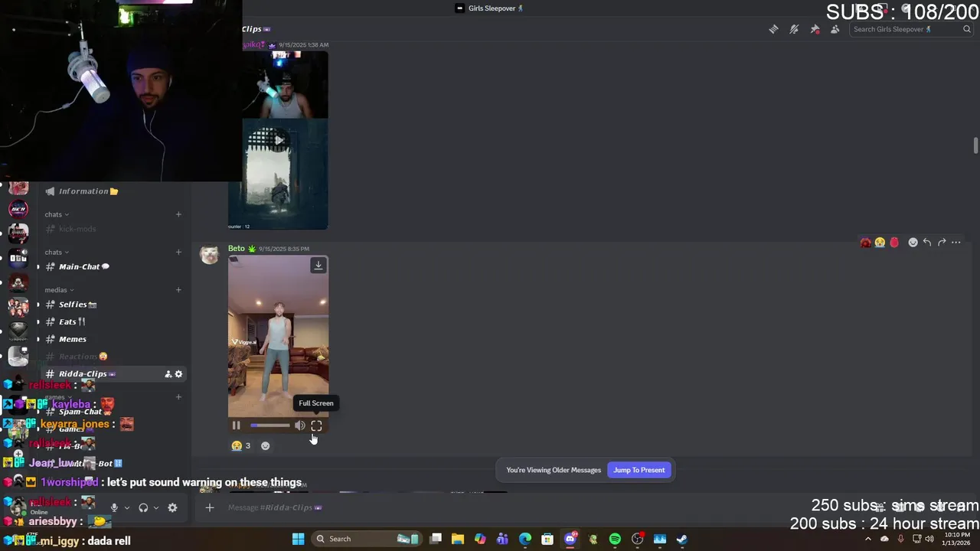Open User Settings gear in user panel
The image size is (980, 551).
coord(172,507)
